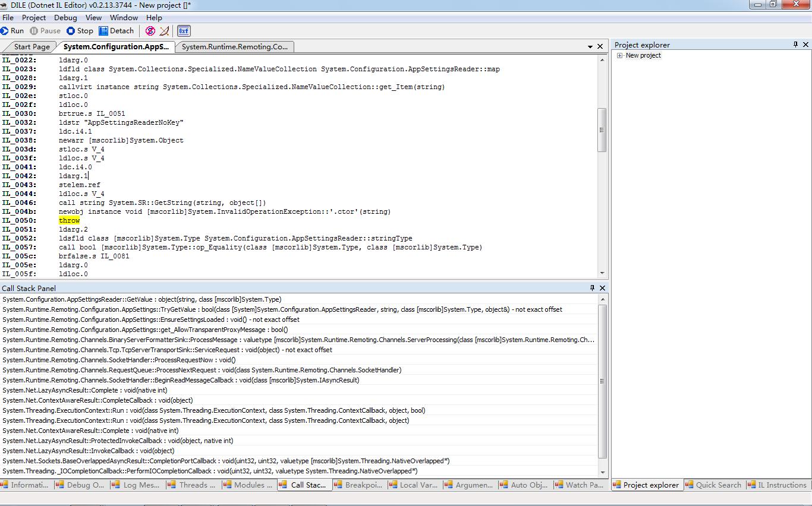The height and width of the screenshot is (506, 812).
Task: Click the Run debug toolbar button
Action: 12,31
